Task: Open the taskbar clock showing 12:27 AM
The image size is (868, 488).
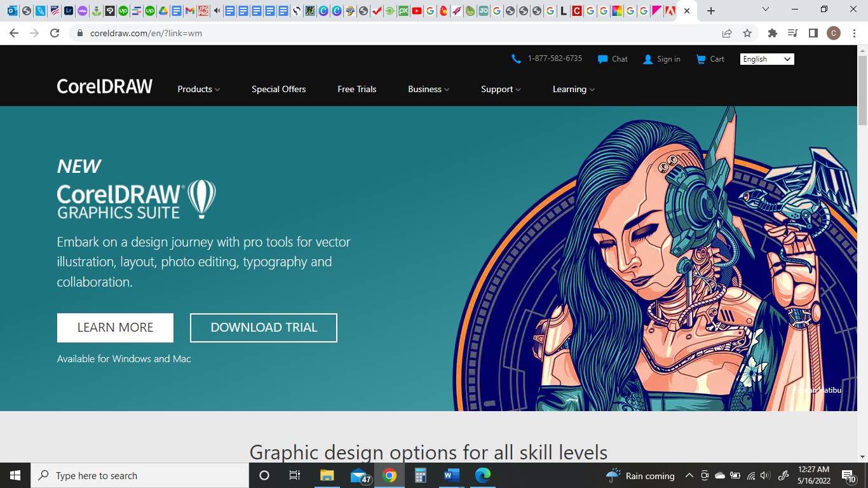Action: click(813, 475)
